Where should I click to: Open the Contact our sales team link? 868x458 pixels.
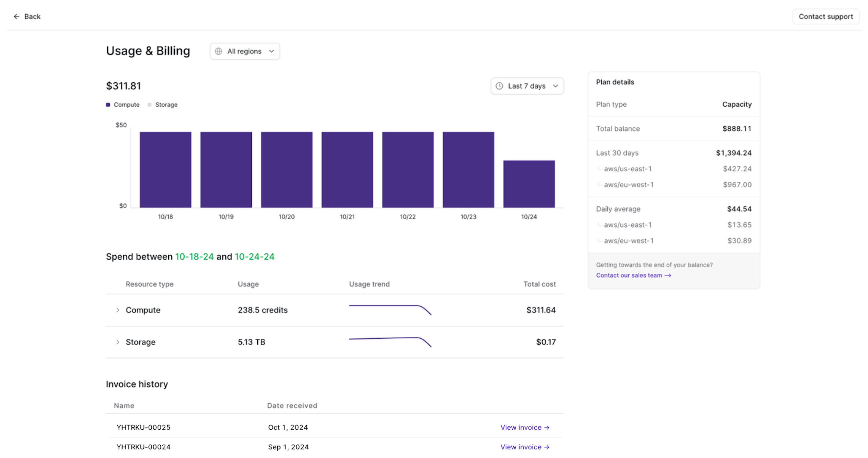pyautogui.click(x=629, y=276)
